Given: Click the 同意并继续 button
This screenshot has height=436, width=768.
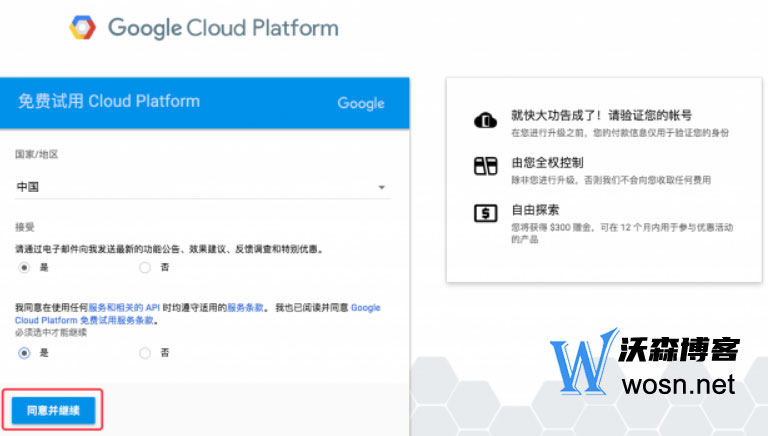Looking at the screenshot, I should (x=53, y=411).
